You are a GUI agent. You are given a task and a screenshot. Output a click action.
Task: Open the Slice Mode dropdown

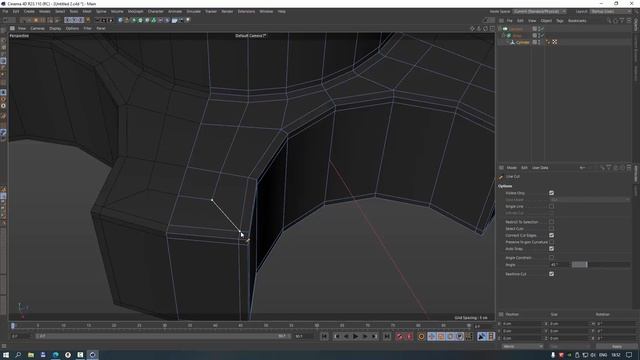[x=590, y=200]
